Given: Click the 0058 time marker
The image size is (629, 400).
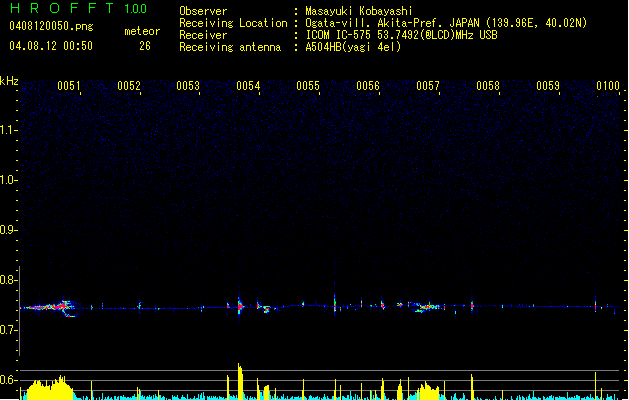Looking at the screenshot, I should pyautogui.click(x=488, y=85).
